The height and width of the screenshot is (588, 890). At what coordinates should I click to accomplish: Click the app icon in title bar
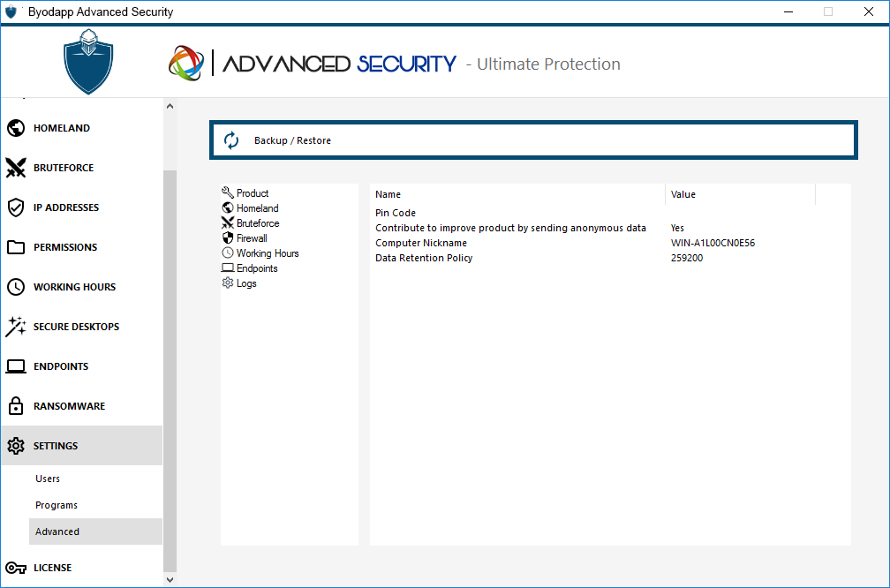pos(11,11)
